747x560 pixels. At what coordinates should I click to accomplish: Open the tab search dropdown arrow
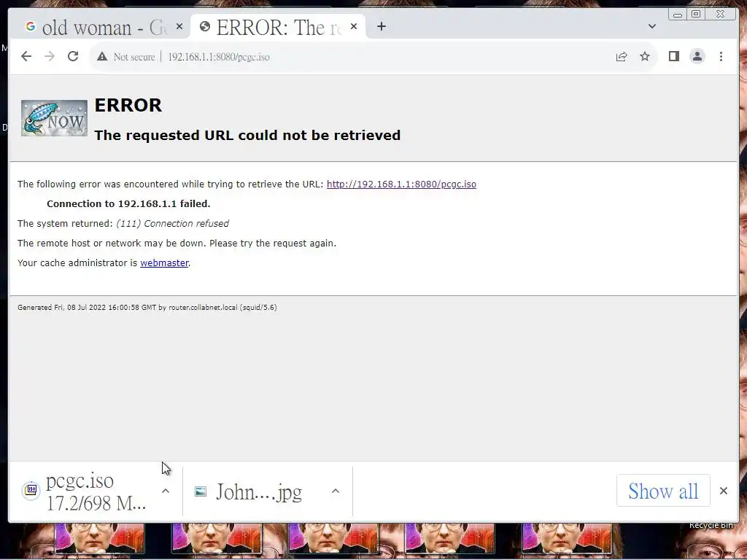click(652, 26)
